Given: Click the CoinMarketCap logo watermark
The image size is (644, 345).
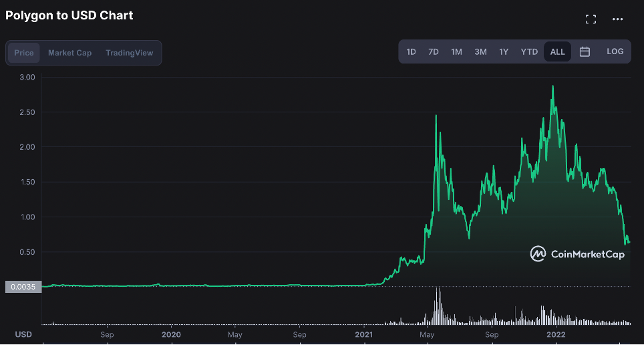Looking at the screenshot, I should pos(577,253).
